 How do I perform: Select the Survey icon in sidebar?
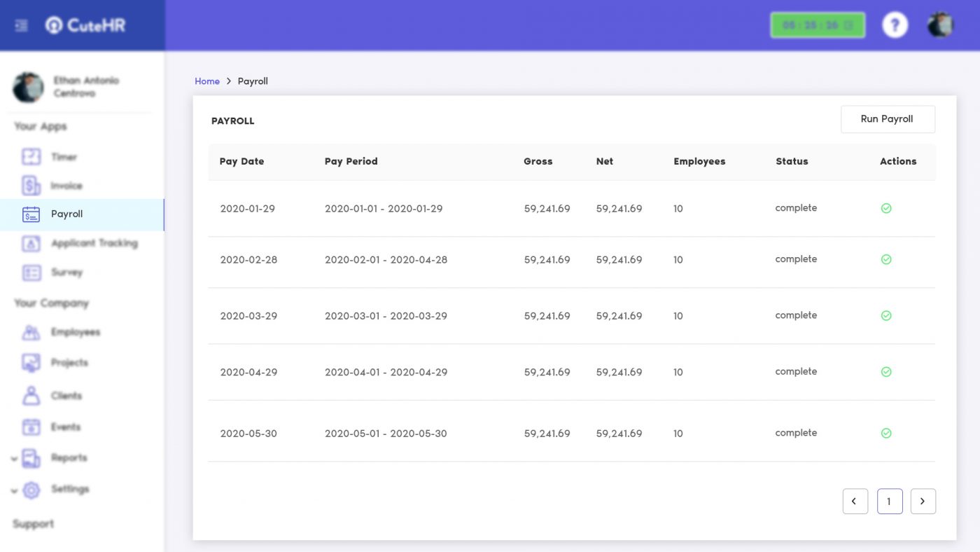click(x=31, y=272)
